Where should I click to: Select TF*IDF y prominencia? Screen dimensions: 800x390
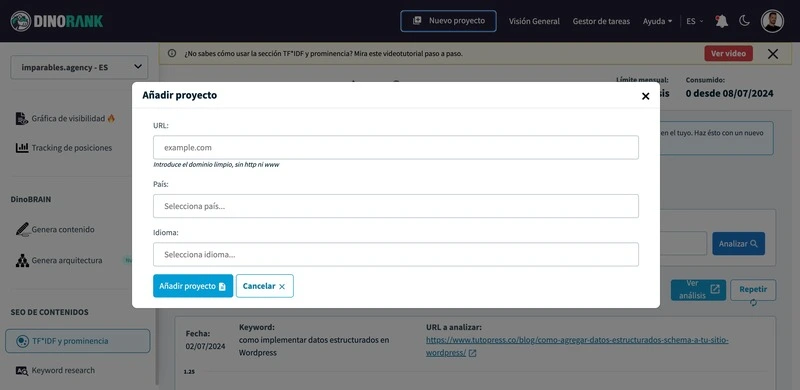78,341
